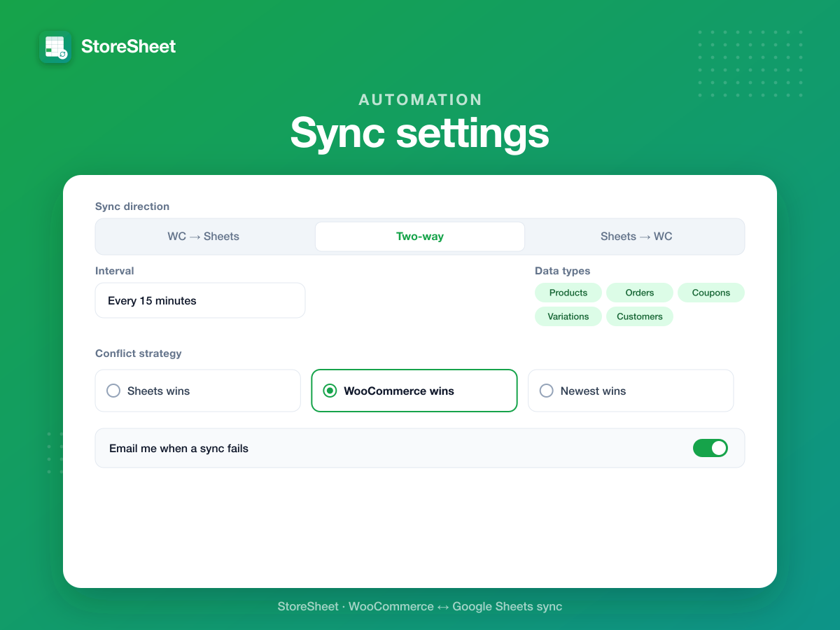The height and width of the screenshot is (630, 840).
Task: Toggle the Variations data type chip
Action: click(568, 316)
